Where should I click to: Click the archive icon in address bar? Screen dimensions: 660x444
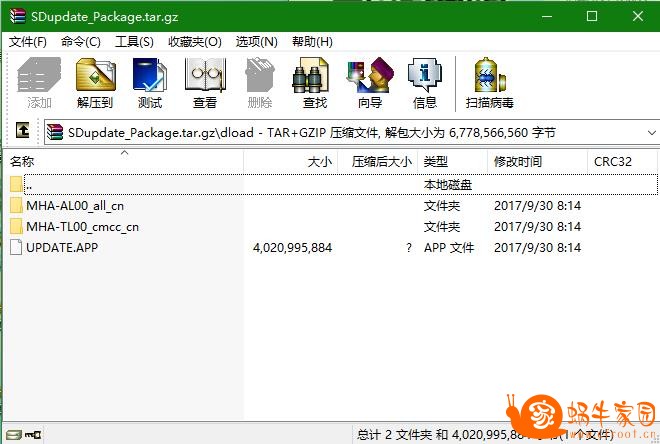pyautogui.click(x=55, y=132)
